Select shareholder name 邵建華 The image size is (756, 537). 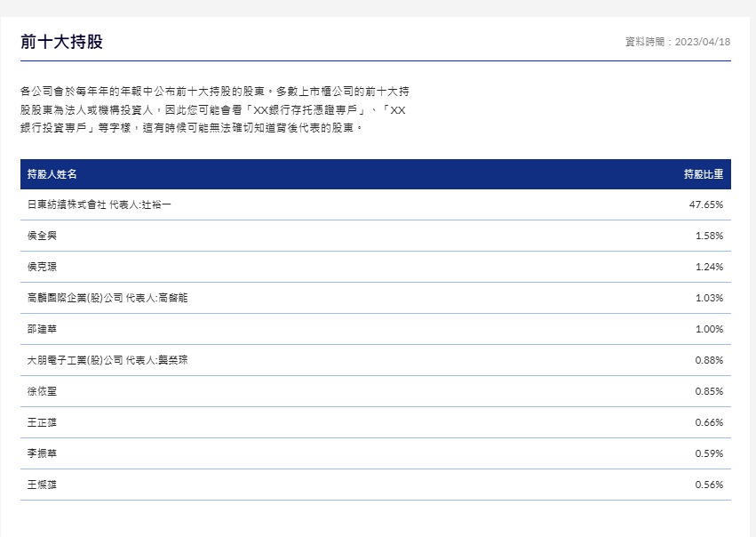pyautogui.click(x=42, y=329)
